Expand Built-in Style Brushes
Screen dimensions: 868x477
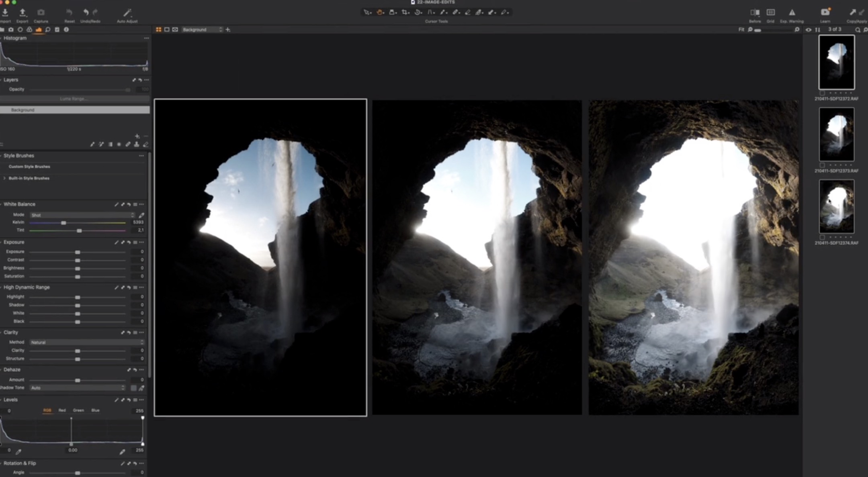[x=5, y=178]
